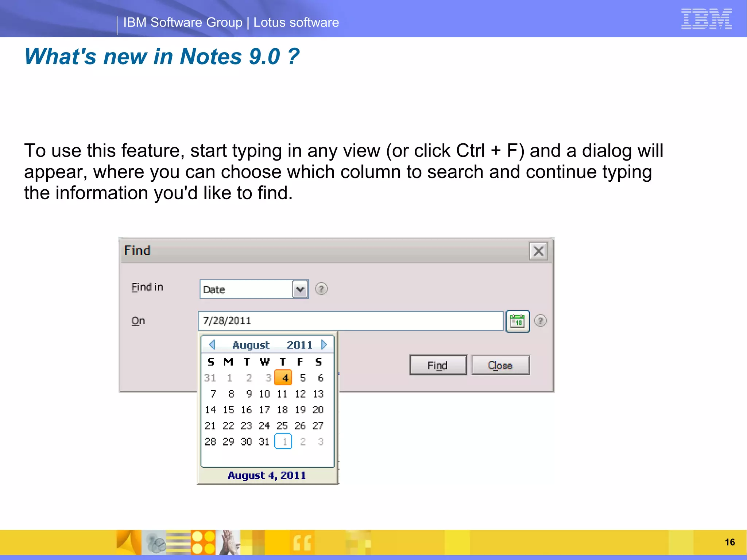Select August 30 in calendar
The height and width of the screenshot is (560, 747).
(x=246, y=442)
